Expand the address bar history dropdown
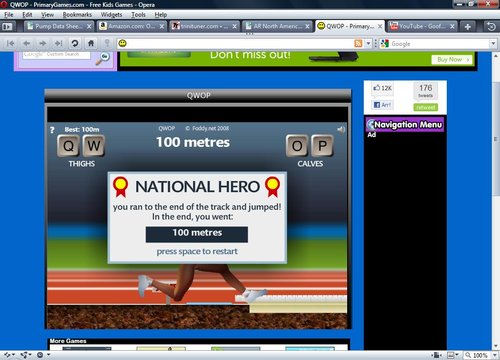This screenshot has width=500, height=360. 368,44
